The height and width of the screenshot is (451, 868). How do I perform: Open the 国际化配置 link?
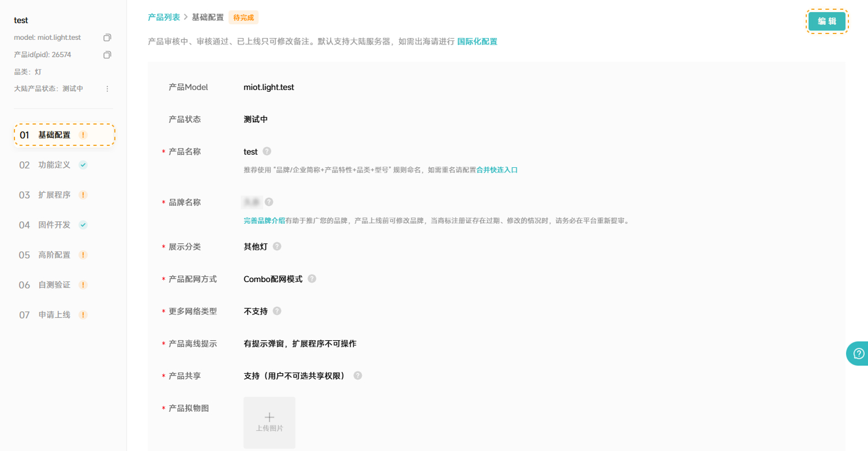(x=478, y=41)
